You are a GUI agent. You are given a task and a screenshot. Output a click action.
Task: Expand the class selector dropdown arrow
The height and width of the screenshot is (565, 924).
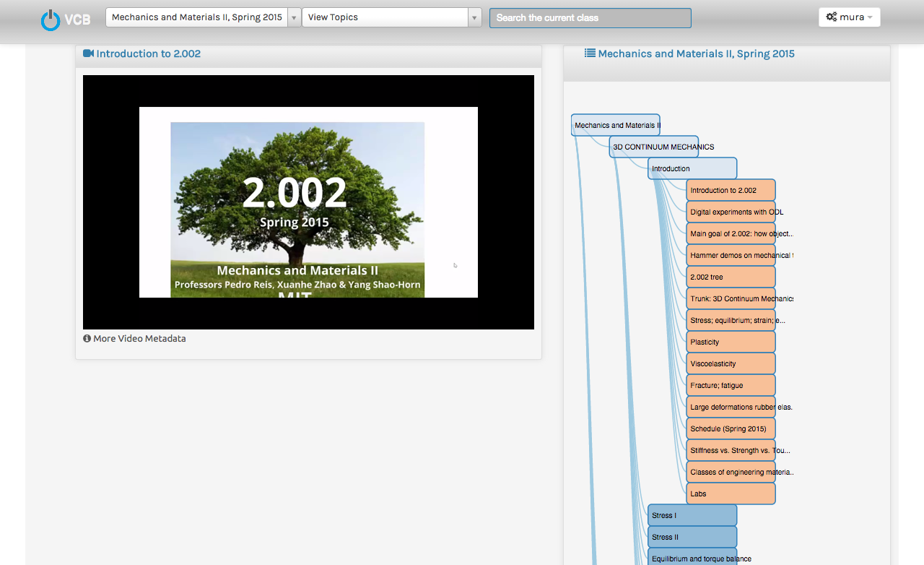click(294, 17)
